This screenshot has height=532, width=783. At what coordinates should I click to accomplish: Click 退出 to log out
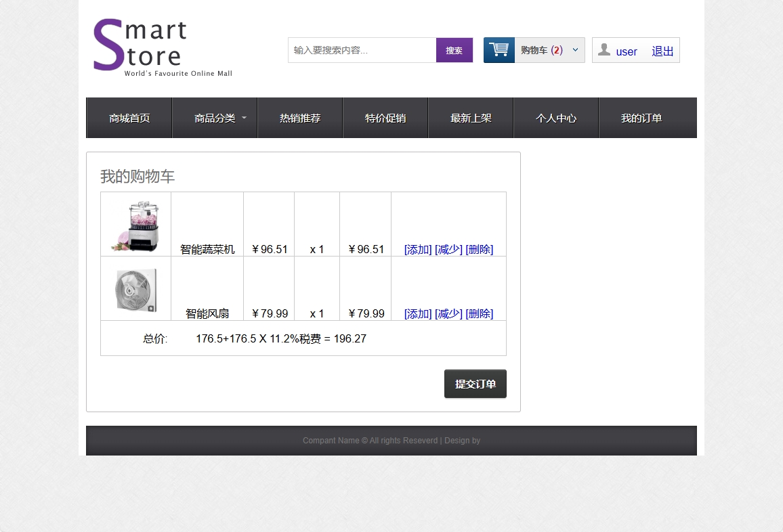click(662, 51)
